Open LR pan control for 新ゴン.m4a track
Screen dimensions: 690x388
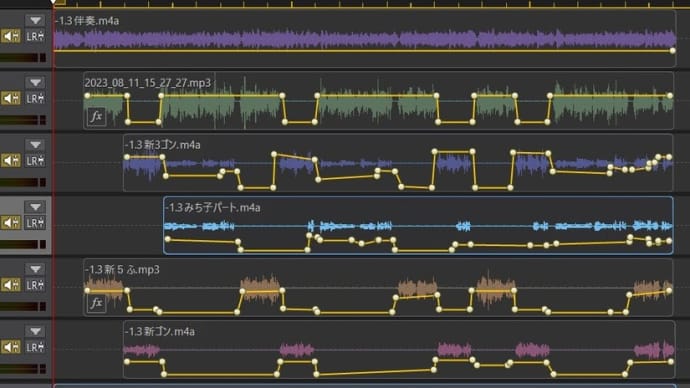click(35, 347)
